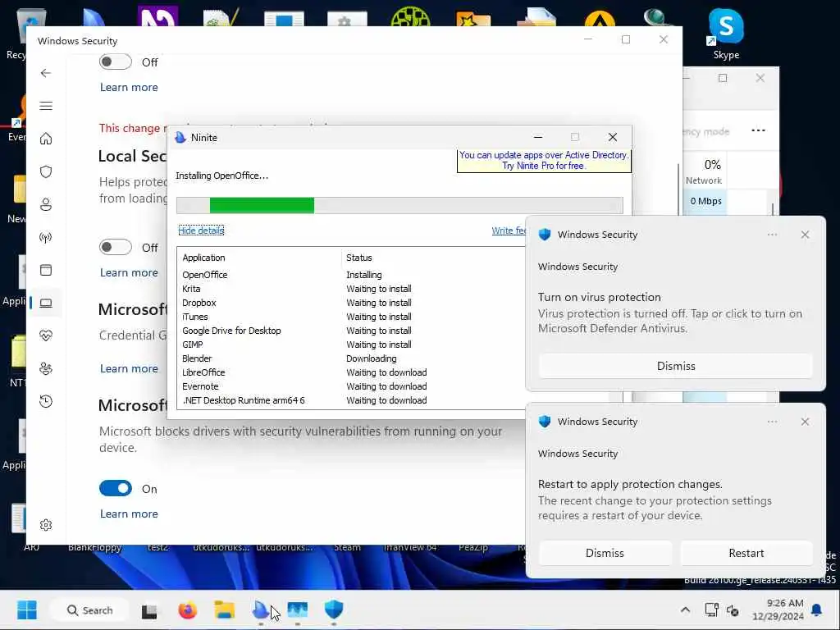Click Windows Start button
The width and height of the screenshot is (840, 630).
27,609
